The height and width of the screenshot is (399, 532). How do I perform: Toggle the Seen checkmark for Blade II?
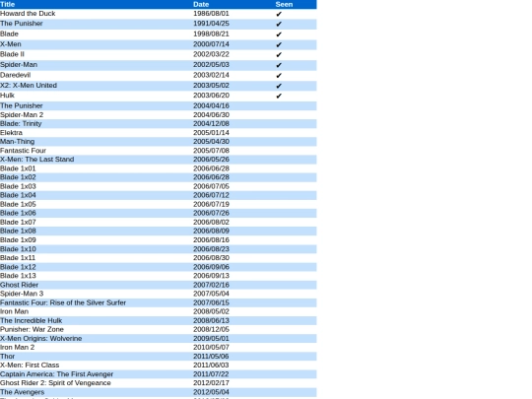(x=279, y=54)
